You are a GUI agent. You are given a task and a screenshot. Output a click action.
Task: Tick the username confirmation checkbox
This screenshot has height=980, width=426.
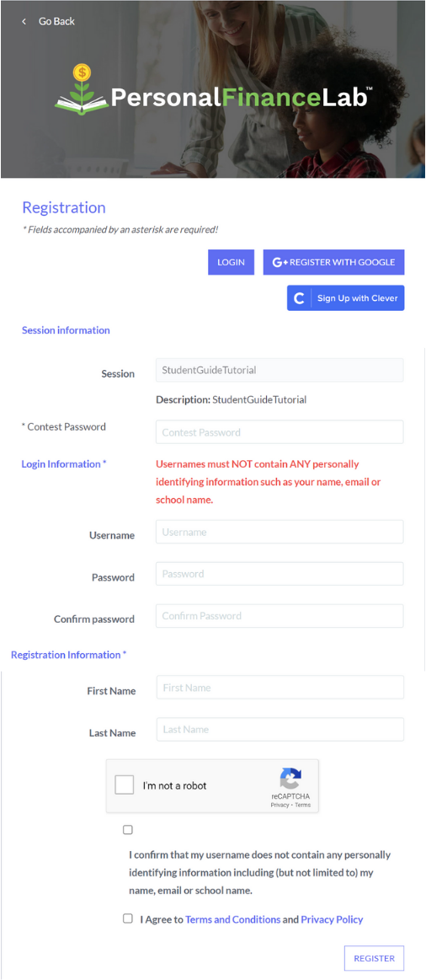pyautogui.click(x=128, y=830)
